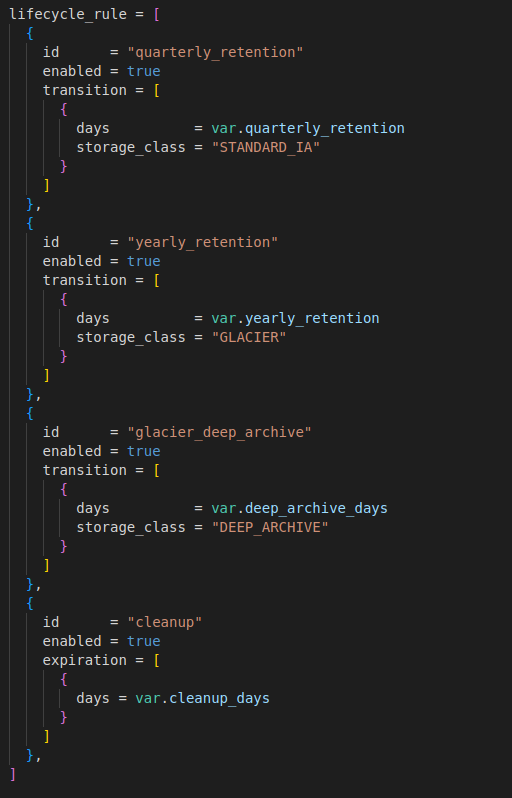Click the "quarterly_retention" id string
Viewport: 512px width, 798px height.
pyautogui.click(x=215, y=52)
